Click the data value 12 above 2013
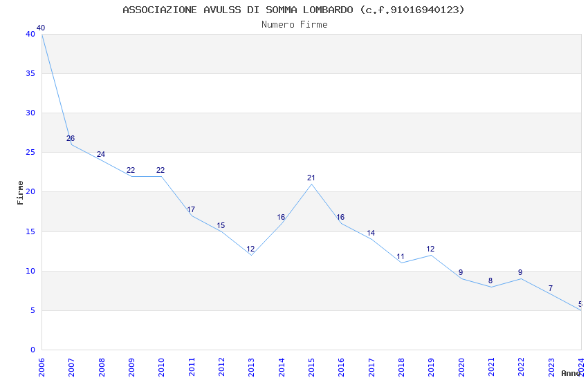This screenshot has height=380, width=588. [x=250, y=249]
